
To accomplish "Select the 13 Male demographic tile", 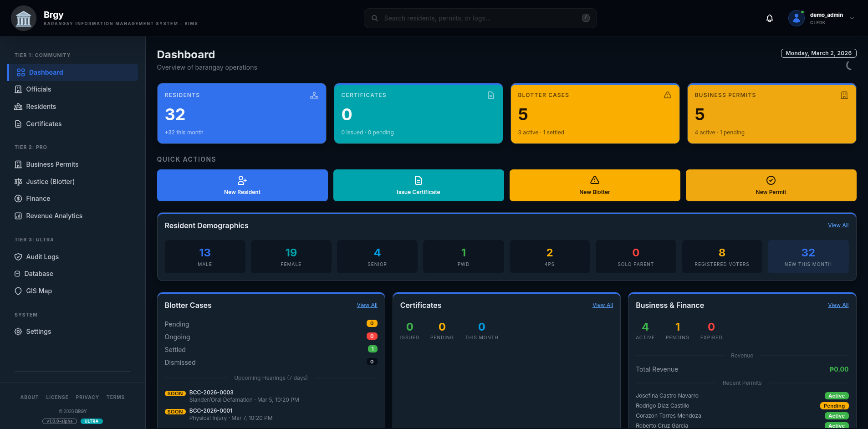I will (205, 257).
